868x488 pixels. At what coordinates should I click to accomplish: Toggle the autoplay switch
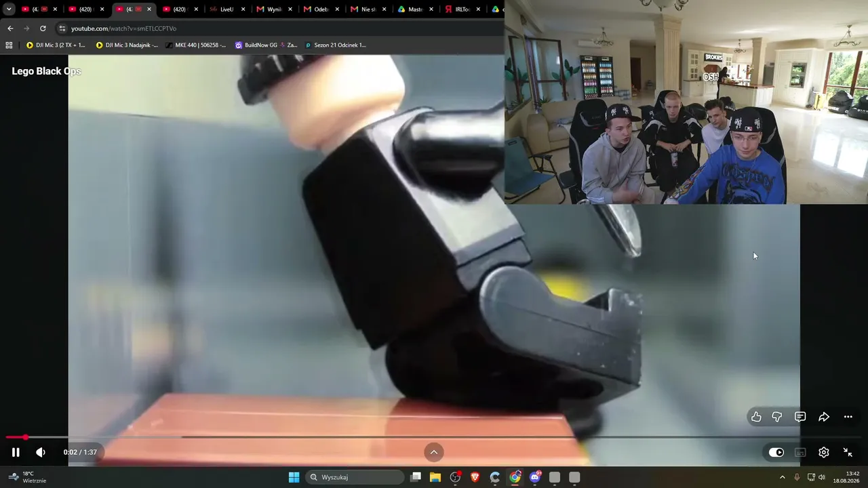pyautogui.click(x=776, y=452)
